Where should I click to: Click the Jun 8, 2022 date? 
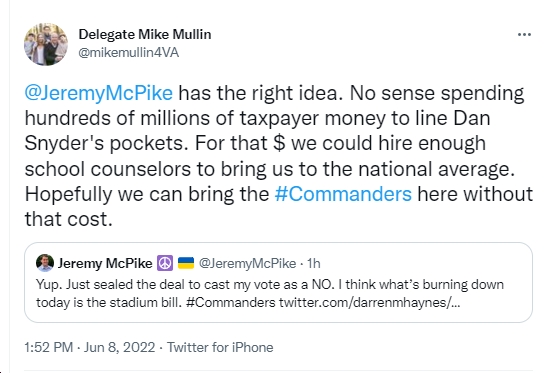click(119, 347)
